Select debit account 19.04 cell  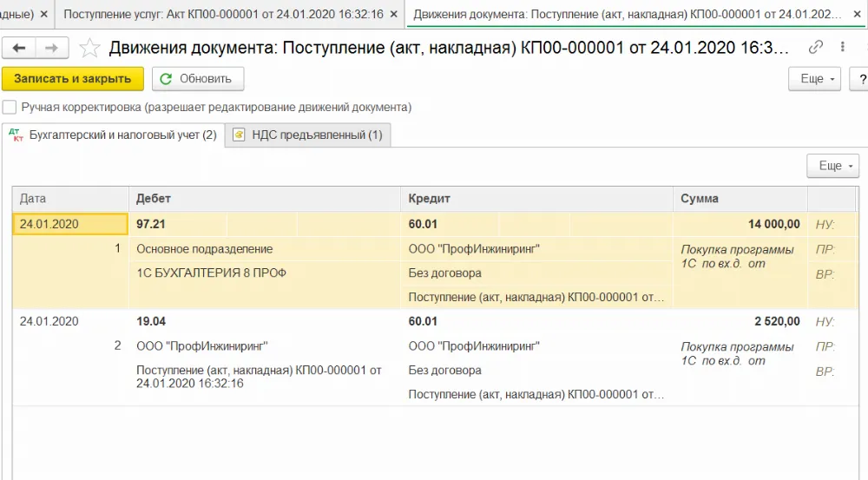[x=151, y=321]
